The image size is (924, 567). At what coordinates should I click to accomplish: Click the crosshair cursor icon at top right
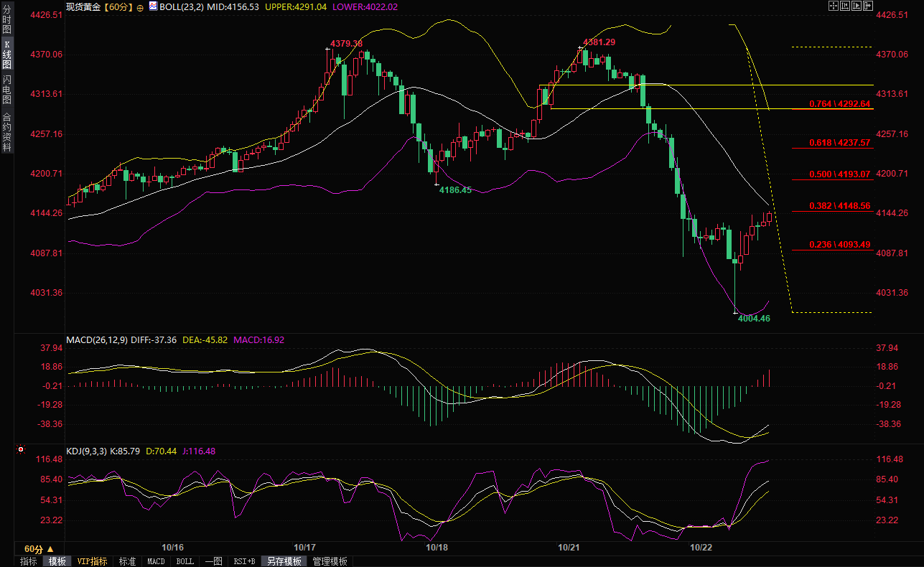(833, 6)
